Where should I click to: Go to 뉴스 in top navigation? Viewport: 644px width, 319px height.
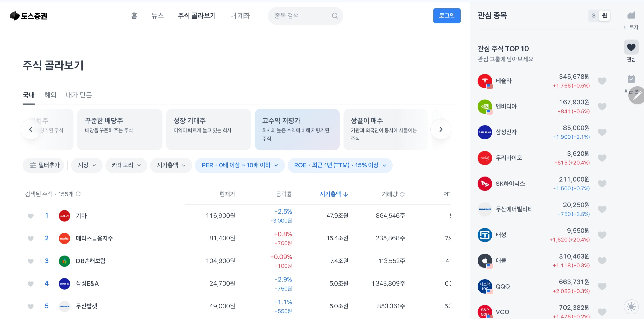click(157, 16)
